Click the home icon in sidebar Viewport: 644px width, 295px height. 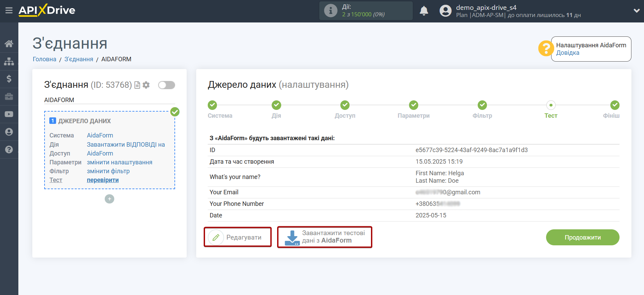[9, 44]
